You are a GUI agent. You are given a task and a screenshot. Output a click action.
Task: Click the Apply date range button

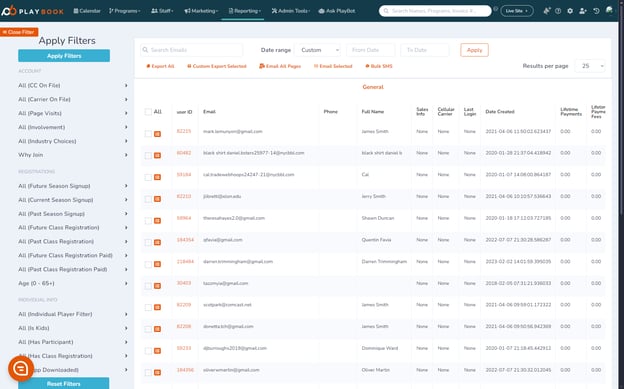click(474, 50)
